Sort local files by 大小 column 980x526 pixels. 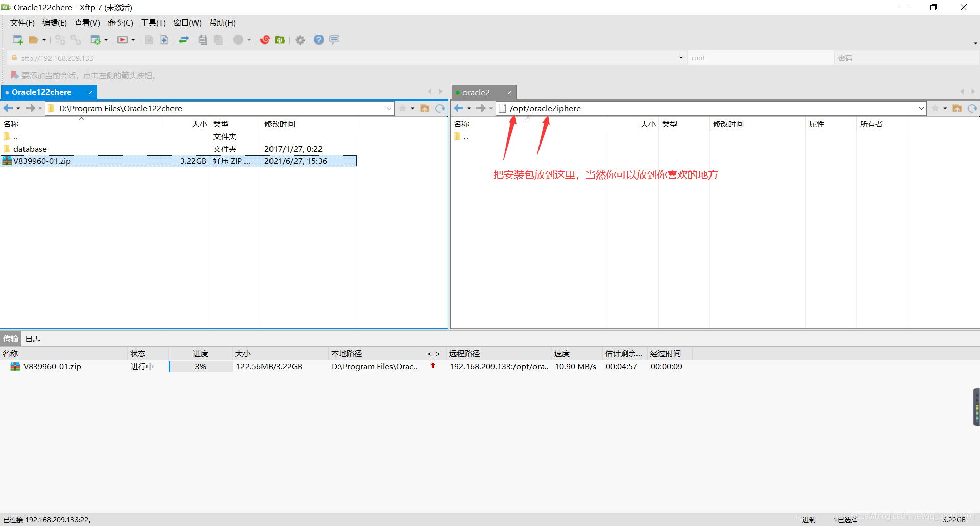[x=186, y=124]
